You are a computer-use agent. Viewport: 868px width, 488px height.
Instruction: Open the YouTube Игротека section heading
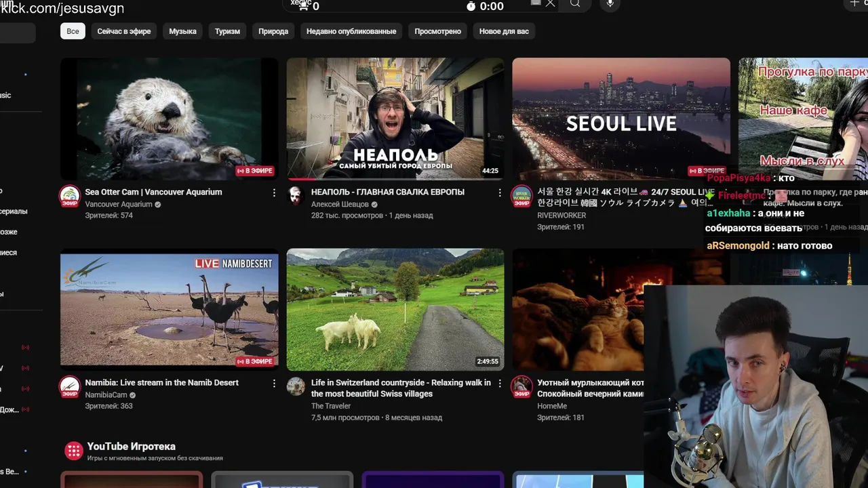(131, 446)
